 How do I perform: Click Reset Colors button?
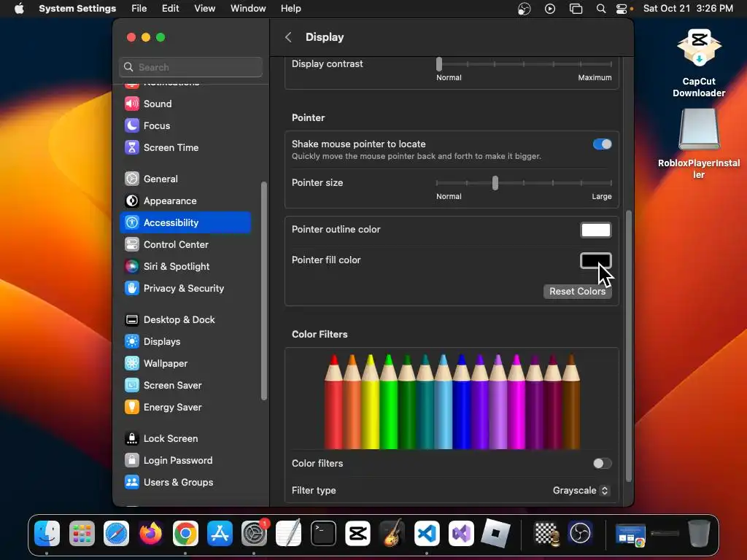[578, 292]
